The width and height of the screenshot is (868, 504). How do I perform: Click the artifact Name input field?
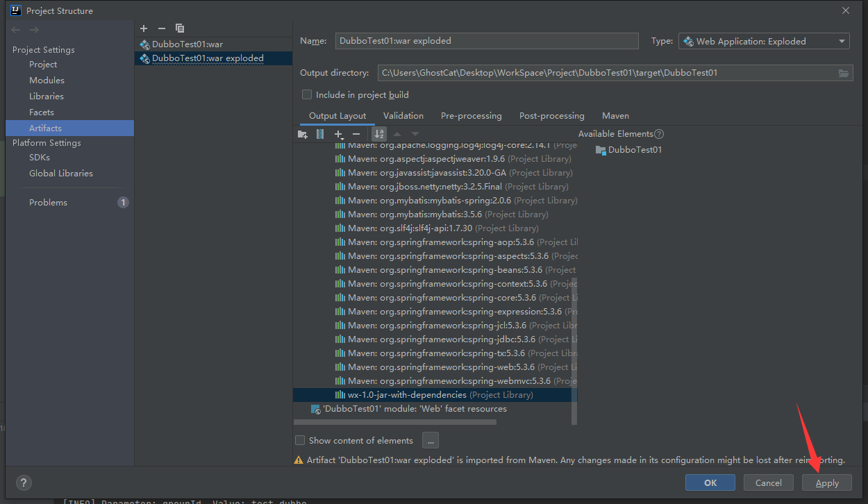(487, 41)
